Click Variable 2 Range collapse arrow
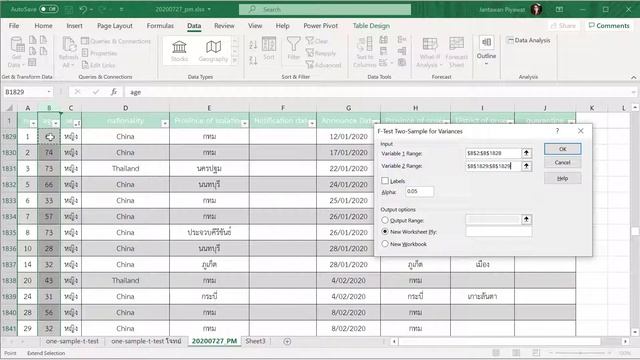The height and width of the screenshot is (360, 640). (527, 166)
